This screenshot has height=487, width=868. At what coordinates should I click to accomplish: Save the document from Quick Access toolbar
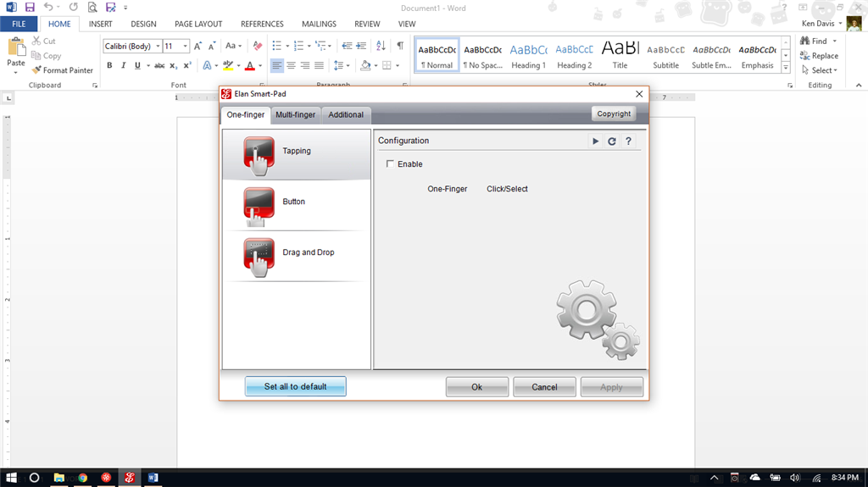point(30,7)
